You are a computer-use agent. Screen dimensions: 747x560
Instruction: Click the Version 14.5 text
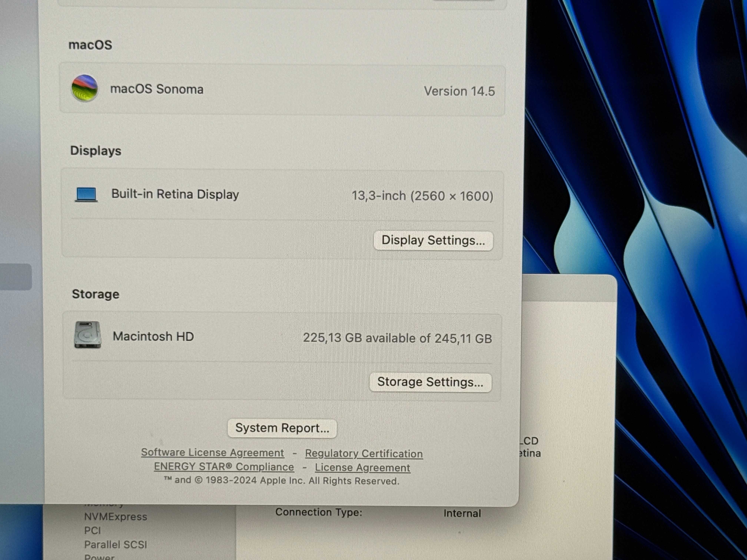tap(459, 91)
